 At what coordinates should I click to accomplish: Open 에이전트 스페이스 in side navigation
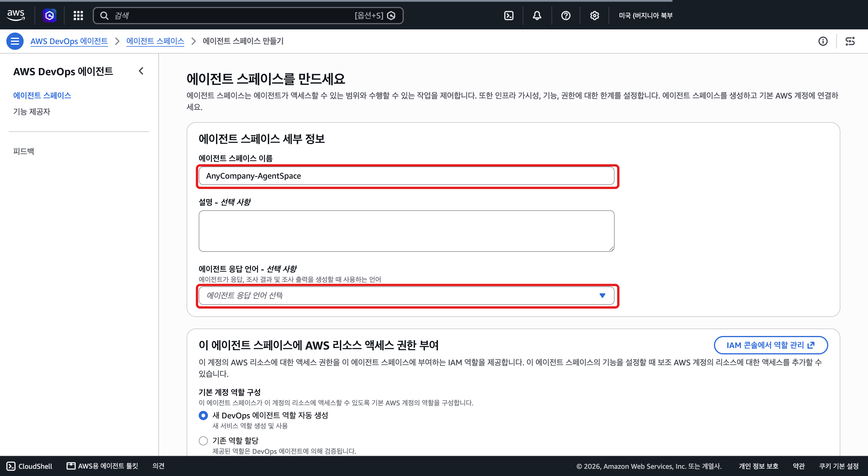tap(42, 95)
